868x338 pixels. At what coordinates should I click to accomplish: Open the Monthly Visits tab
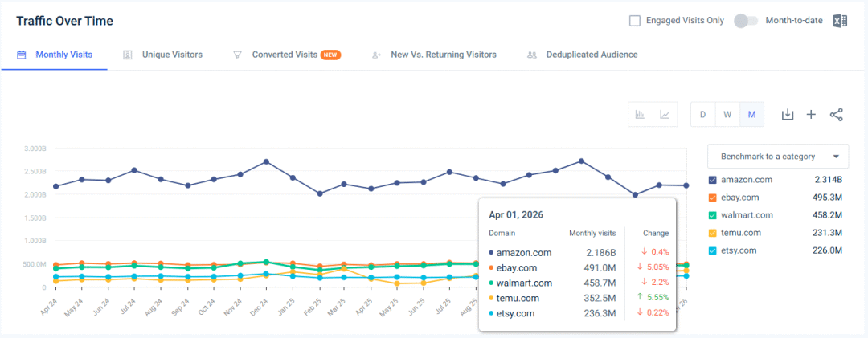point(55,55)
